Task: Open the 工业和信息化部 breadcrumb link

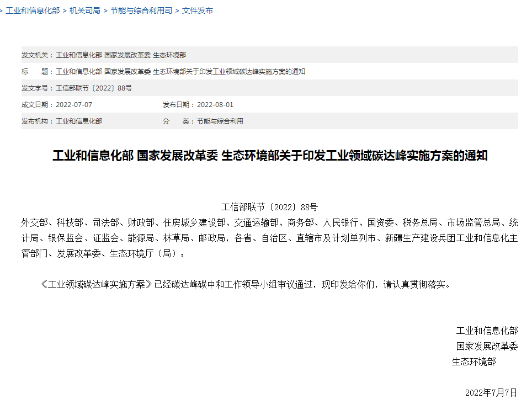Action: point(33,11)
